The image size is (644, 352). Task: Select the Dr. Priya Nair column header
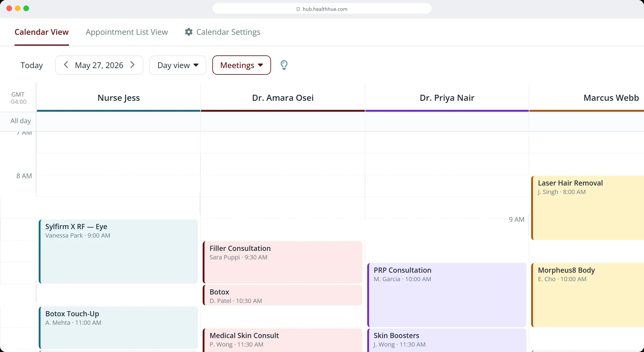point(447,98)
